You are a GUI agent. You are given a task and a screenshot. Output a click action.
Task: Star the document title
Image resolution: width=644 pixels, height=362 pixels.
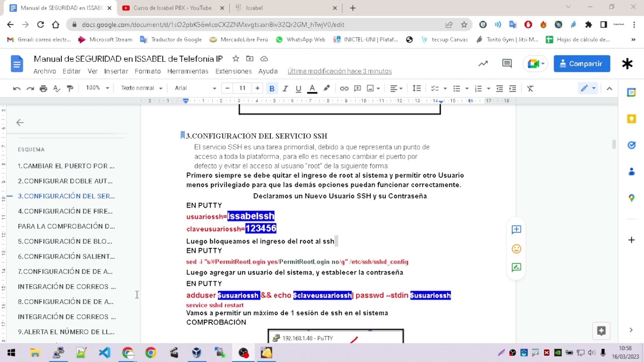[235, 59]
